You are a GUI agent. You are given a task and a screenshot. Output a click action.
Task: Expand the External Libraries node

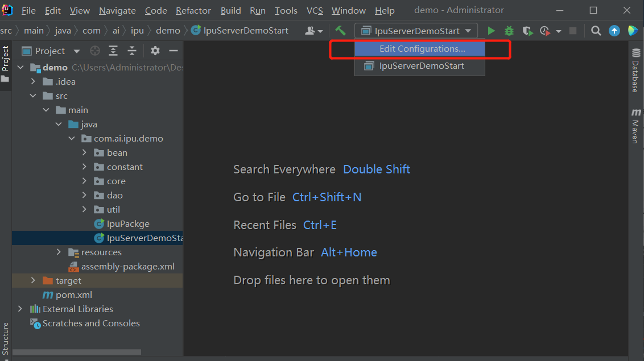[20, 309]
